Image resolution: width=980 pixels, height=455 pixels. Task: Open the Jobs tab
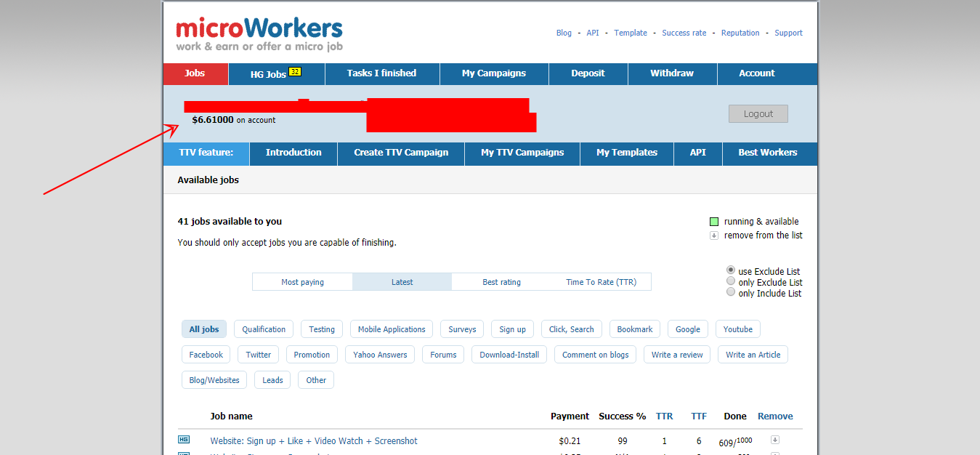(195, 73)
